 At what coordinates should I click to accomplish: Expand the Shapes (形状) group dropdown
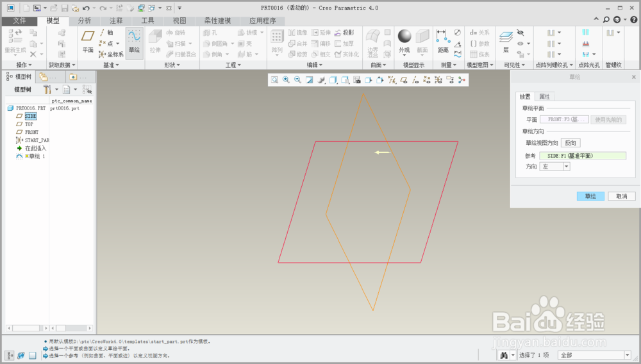point(172,65)
